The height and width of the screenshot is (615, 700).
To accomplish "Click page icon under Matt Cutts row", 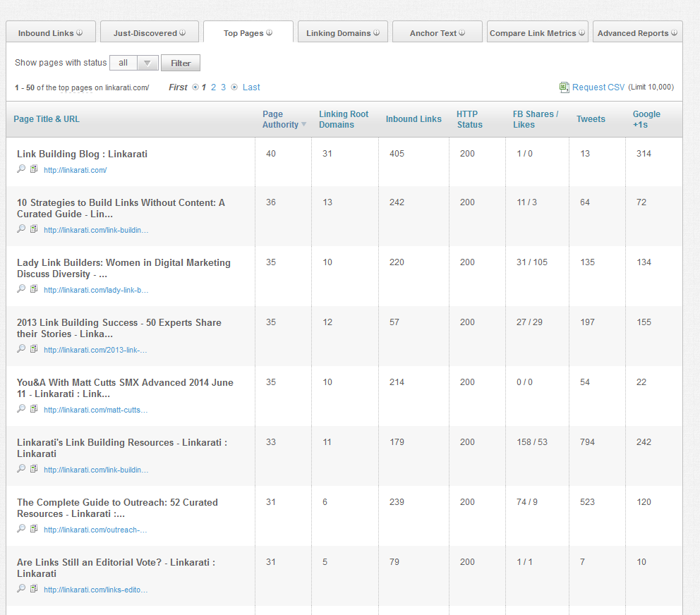I will point(34,409).
